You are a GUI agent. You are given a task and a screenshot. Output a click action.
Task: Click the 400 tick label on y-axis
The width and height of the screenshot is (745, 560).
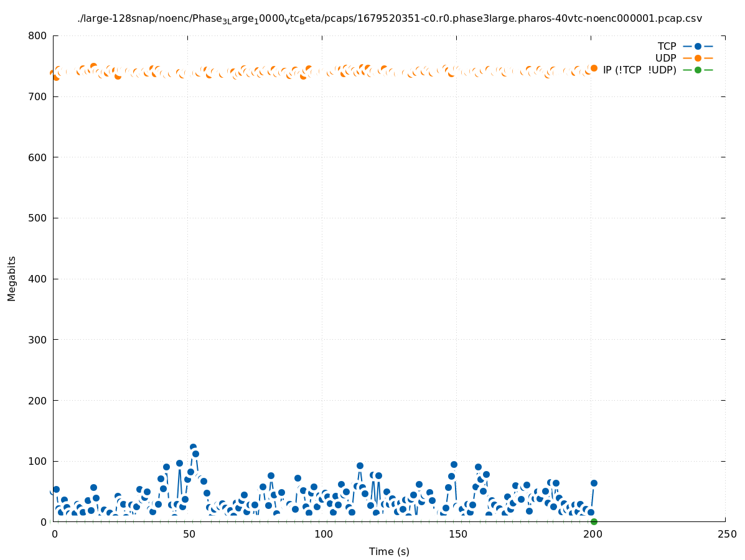37,279
